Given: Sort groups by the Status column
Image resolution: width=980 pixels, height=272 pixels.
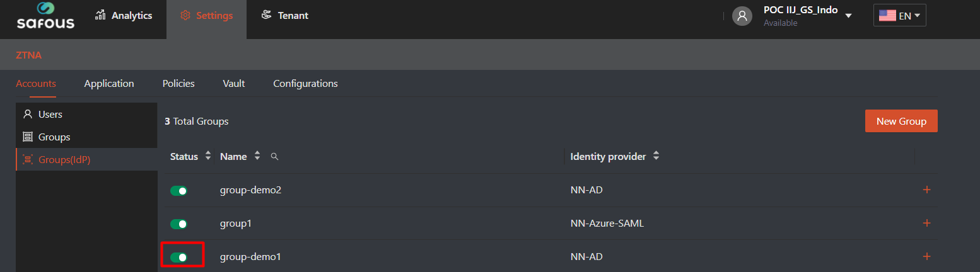Looking at the screenshot, I should tap(208, 157).
